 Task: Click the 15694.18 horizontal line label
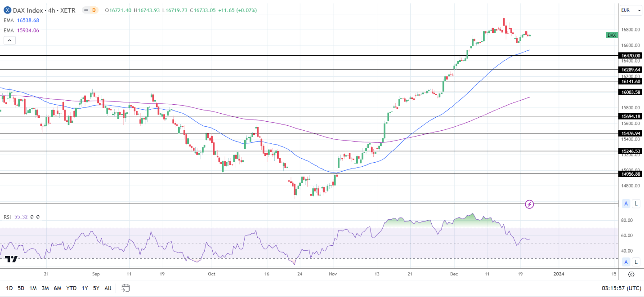[631, 116]
